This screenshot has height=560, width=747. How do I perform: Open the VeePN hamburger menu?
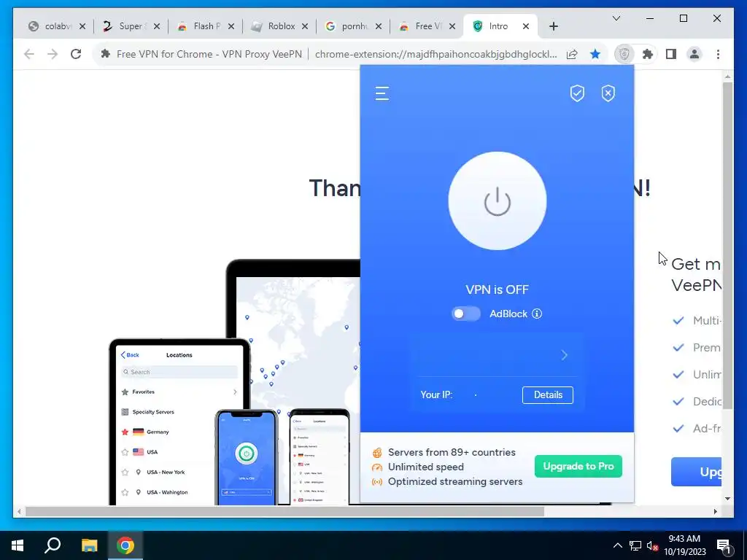382,93
